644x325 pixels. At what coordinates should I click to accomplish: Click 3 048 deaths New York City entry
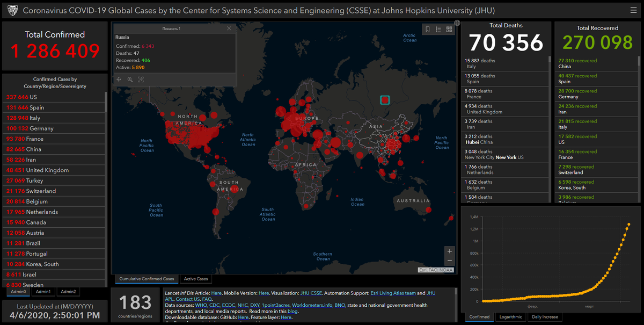(504, 154)
